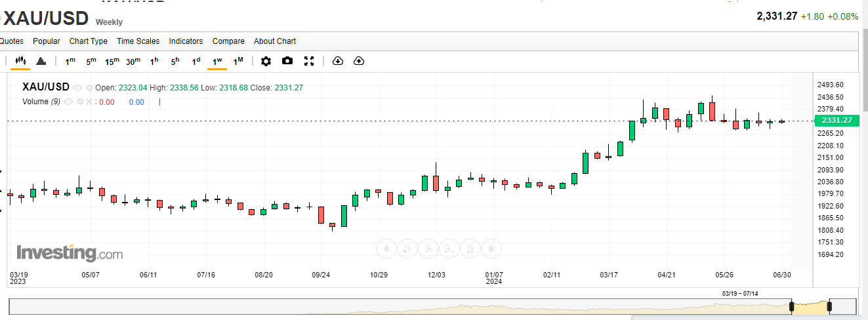868x320 pixels.
Task: Switch to 1 month timeframe
Action: (x=239, y=61)
